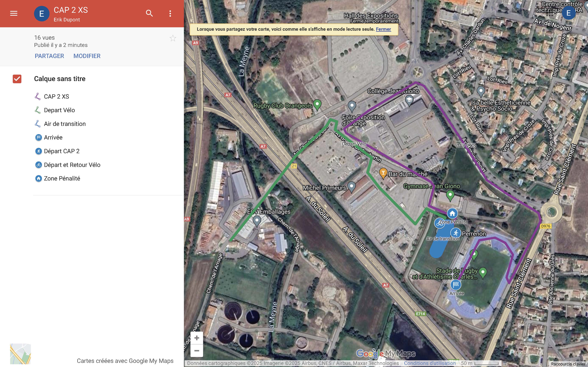
Task: Select Depart Vélo green route item
Action: pos(59,110)
